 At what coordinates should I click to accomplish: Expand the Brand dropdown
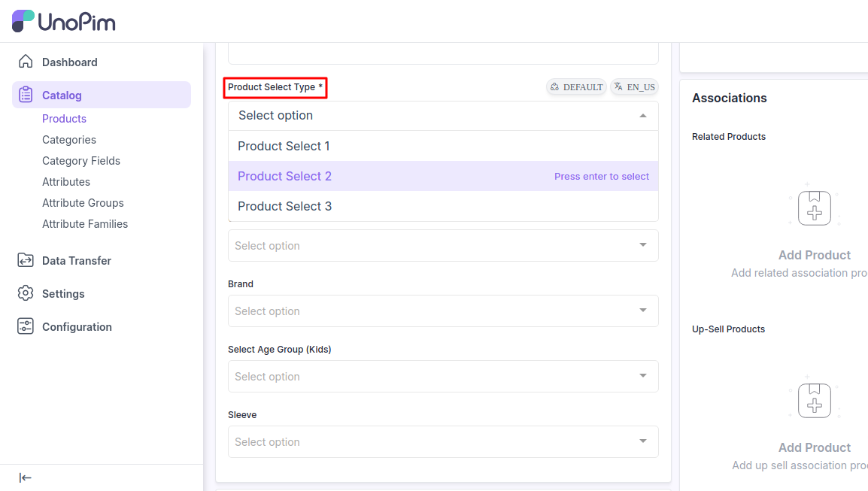pos(443,311)
